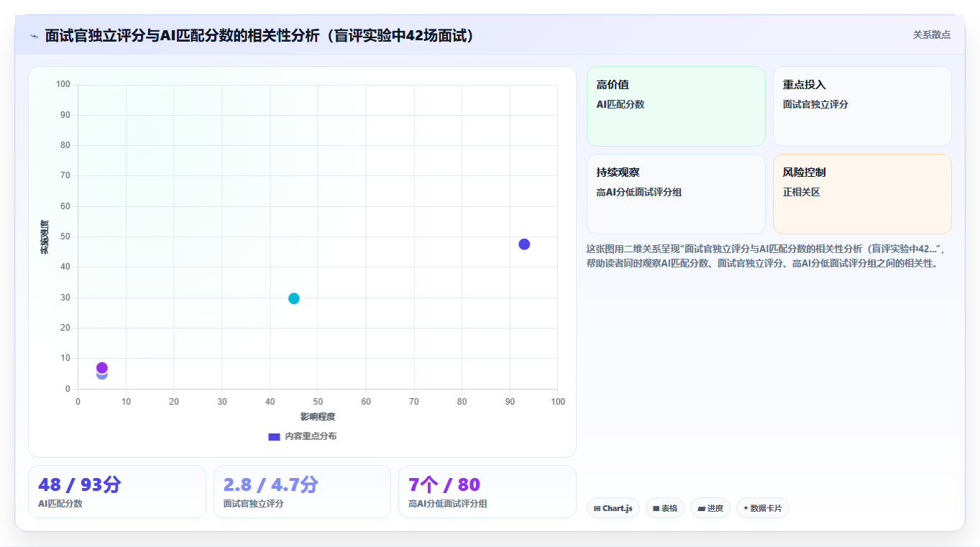Click the purple data point near origin
The height and width of the screenshot is (547, 980).
coord(102,368)
